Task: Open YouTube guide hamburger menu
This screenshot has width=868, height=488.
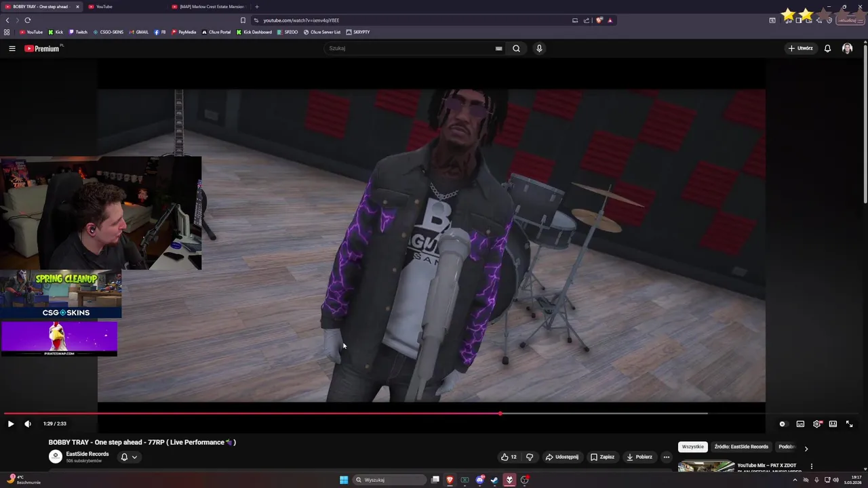Action: 12,48
